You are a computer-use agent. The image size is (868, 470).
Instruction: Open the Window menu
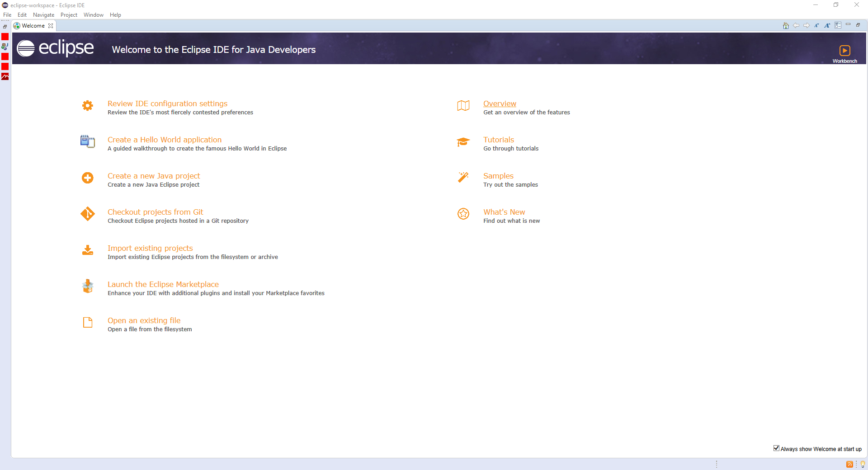point(94,15)
